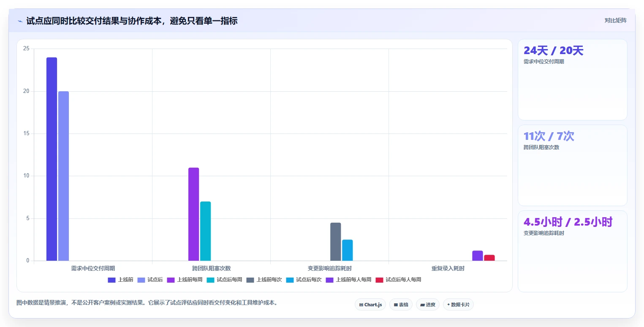Image resolution: width=644 pixels, height=327 pixels.
Task: Toggle the 上线前每周 legend entry
Action: pos(185,280)
